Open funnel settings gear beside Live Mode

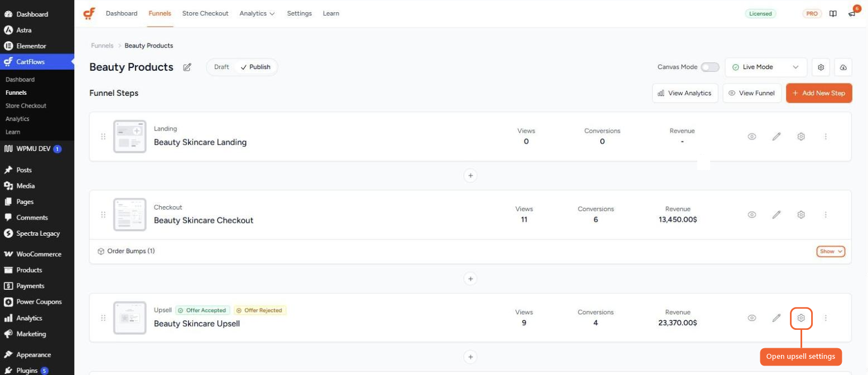pos(821,67)
